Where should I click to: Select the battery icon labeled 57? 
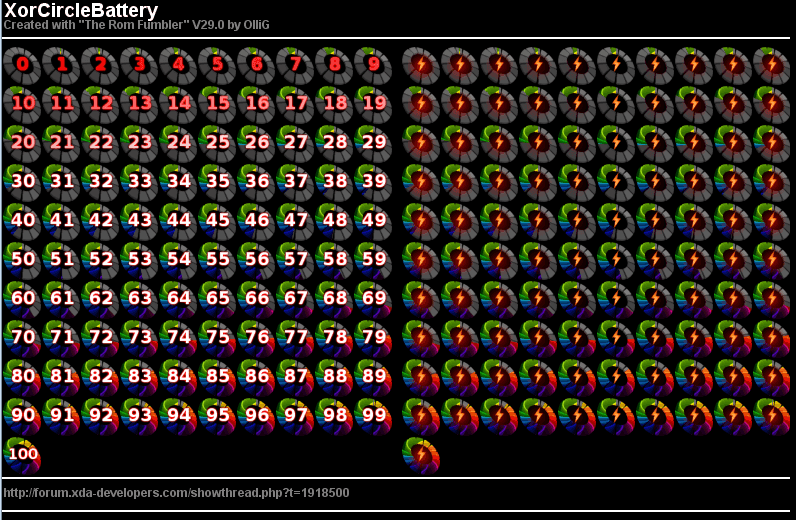click(x=295, y=261)
